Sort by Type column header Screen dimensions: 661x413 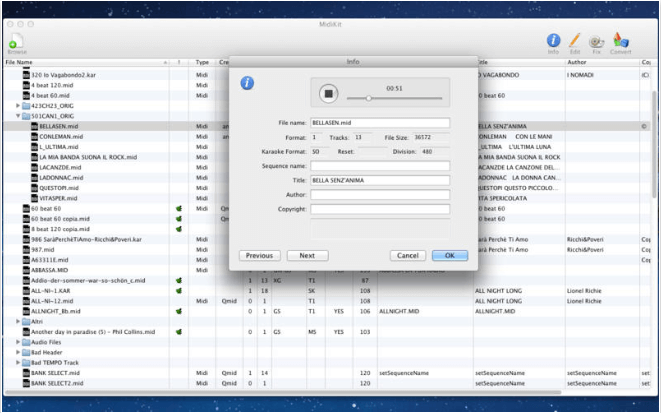(202, 62)
